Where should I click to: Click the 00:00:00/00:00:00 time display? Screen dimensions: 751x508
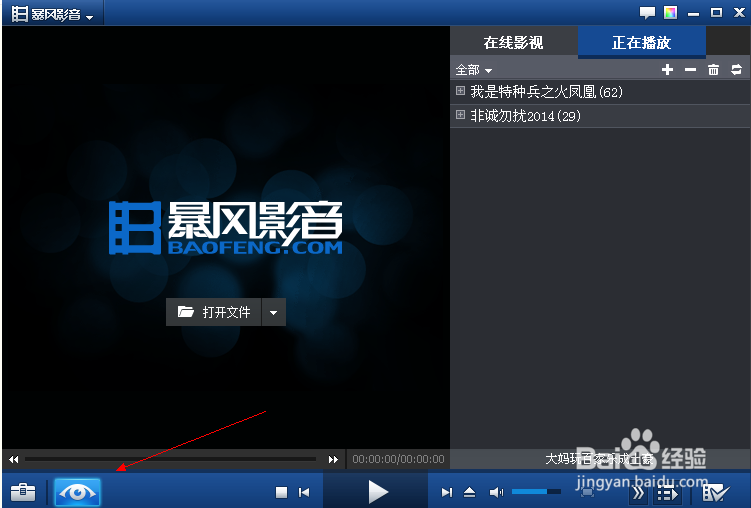click(398, 459)
